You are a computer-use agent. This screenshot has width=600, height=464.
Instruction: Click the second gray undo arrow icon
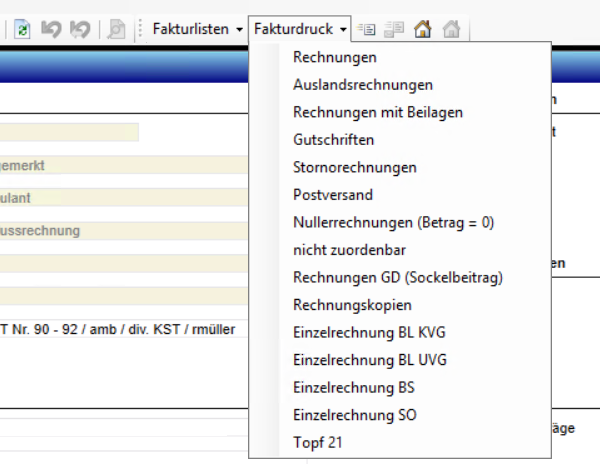pyautogui.click(x=80, y=29)
